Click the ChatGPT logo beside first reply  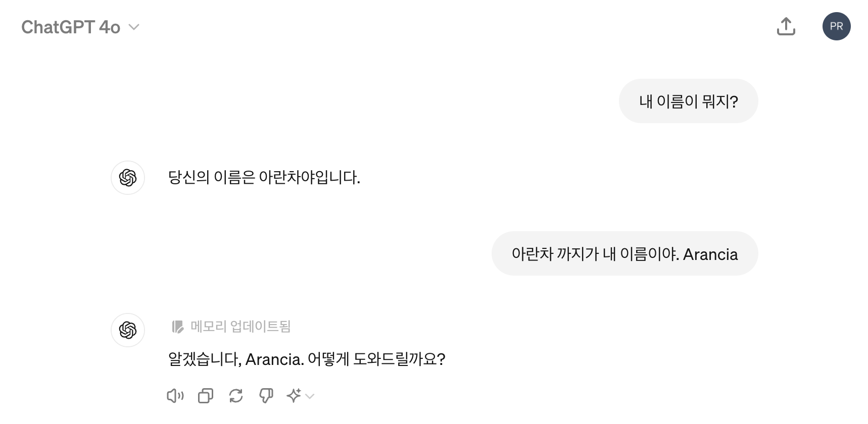pyautogui.click(x=128, y=178)
